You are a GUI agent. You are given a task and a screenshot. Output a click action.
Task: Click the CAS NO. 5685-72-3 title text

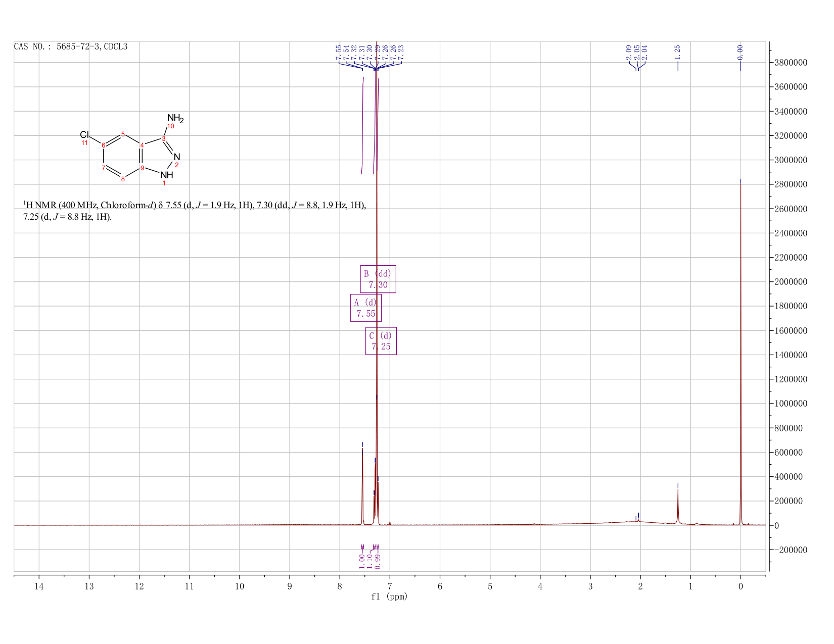[71, 47]
